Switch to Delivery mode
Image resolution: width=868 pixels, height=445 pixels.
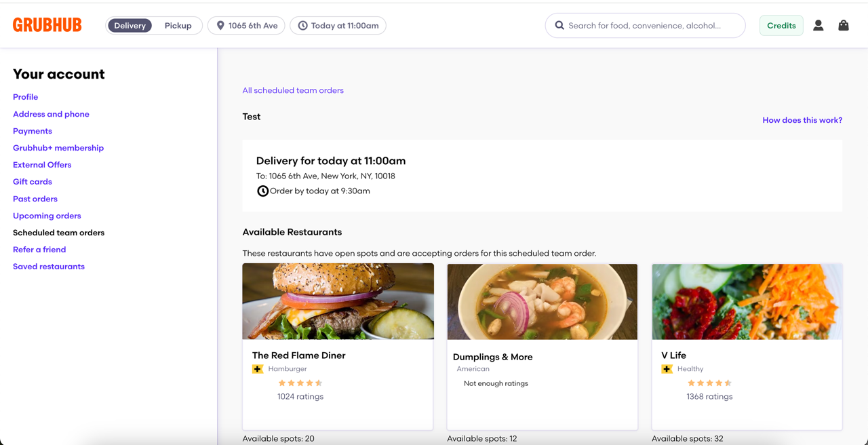[x=130, y=26]
